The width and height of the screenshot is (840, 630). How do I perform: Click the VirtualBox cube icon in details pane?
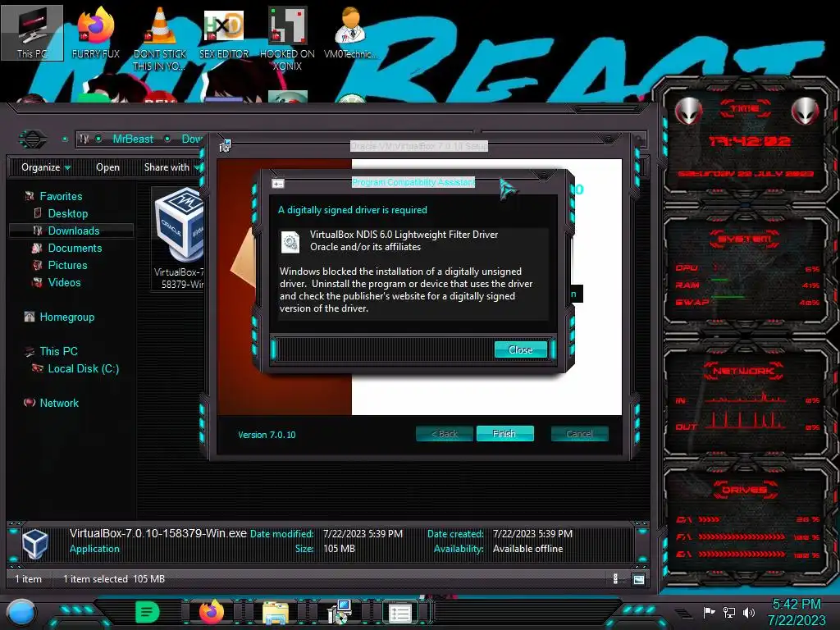pyautogui.click(x=35, y=543)
